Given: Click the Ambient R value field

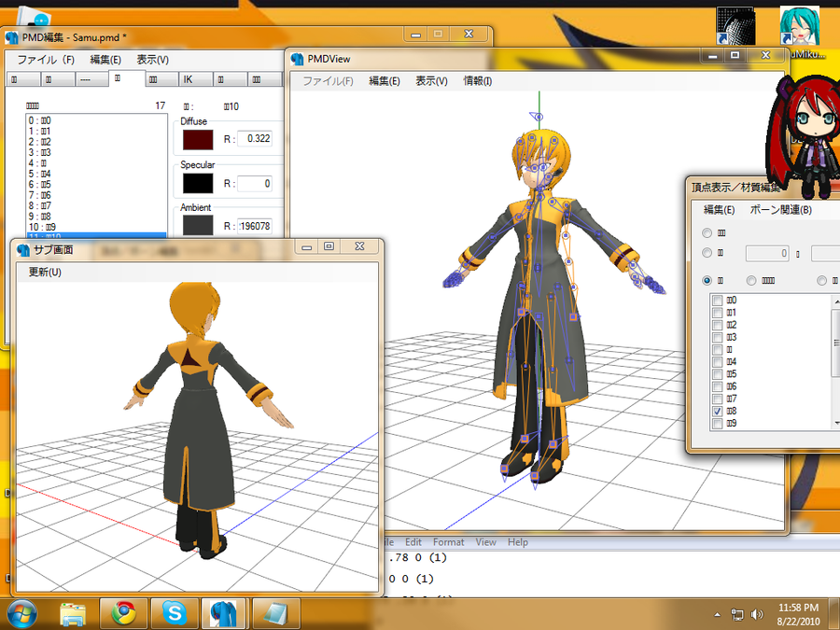Looking at the screenshot, I should 255,227.
